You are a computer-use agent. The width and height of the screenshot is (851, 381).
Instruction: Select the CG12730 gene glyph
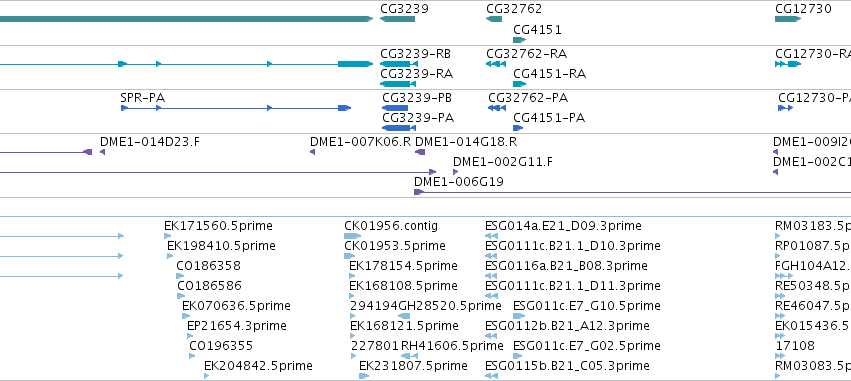788,19
